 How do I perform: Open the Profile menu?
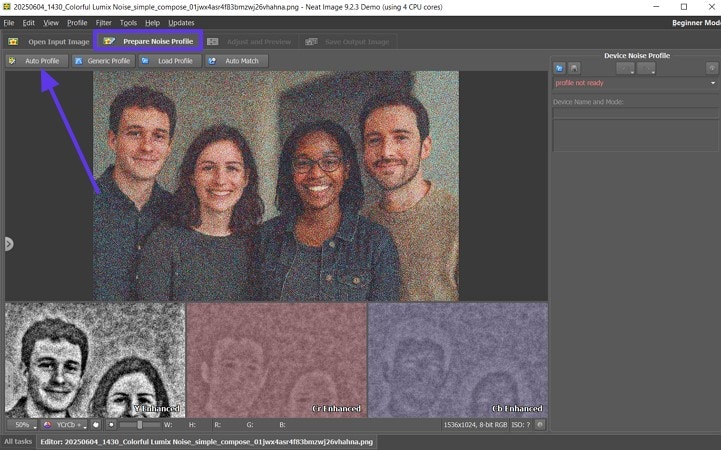click(x=77, y=23)
